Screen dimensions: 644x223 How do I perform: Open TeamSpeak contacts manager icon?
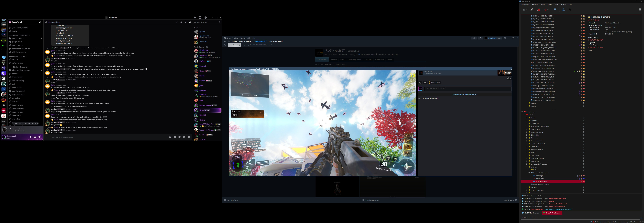point(563,10)
